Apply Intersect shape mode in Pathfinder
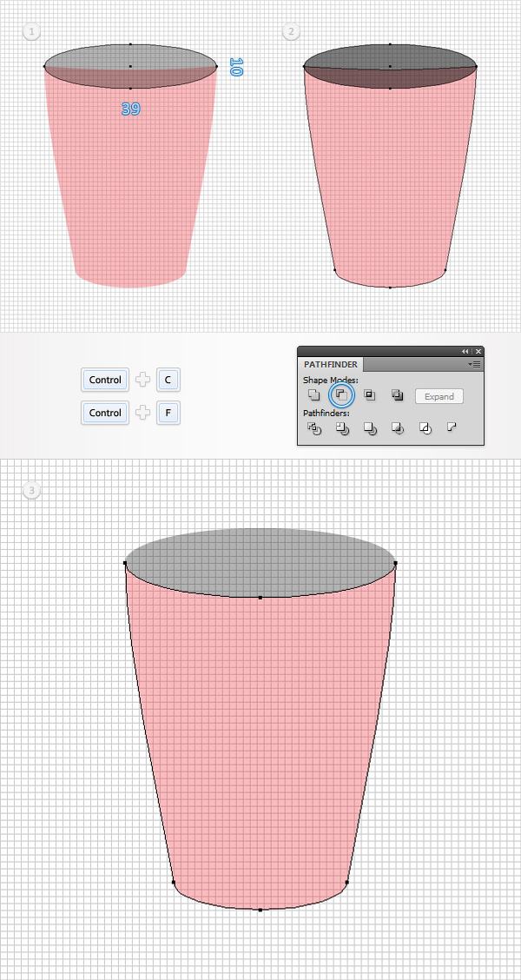Image resolution: width=521 pixels, height=980 pixels. 370,395
